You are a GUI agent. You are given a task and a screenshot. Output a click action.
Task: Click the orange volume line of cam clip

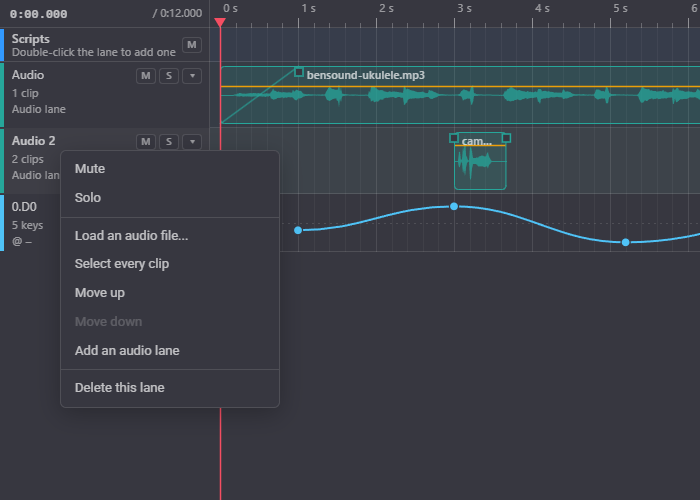[x=480, y=146]
